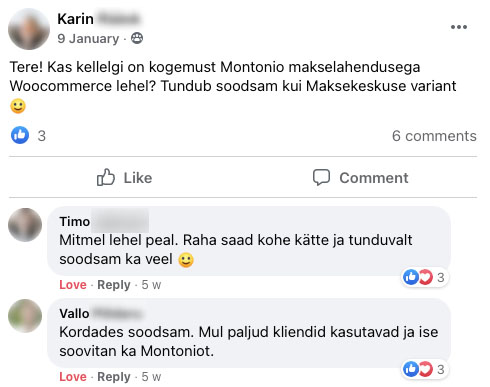Expand the 6 comments link
The height and width of the screenshot is (387, 490).
coord(434,136)
